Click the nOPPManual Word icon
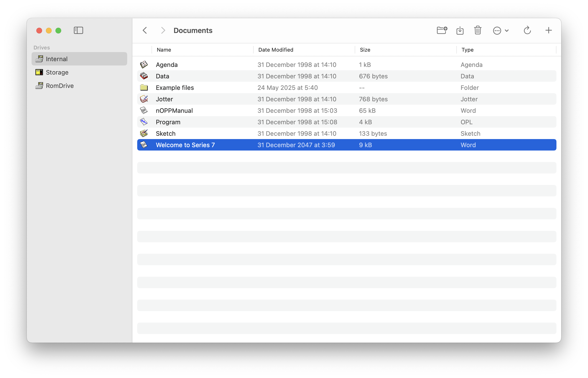Viewport: 588px width, 378px height. [x=144, y=110]
